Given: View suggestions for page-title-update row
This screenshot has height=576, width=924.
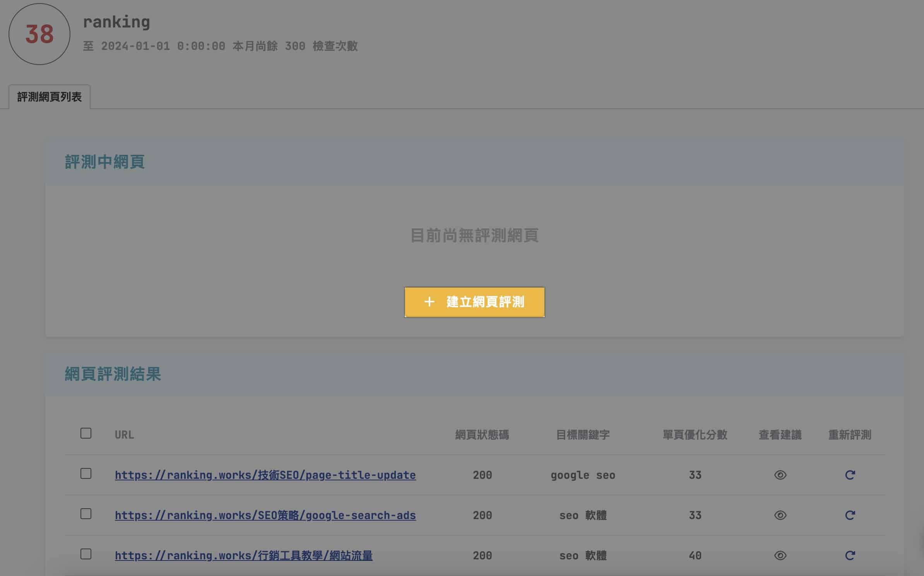Looking at the screenshot, I should 780,475.
